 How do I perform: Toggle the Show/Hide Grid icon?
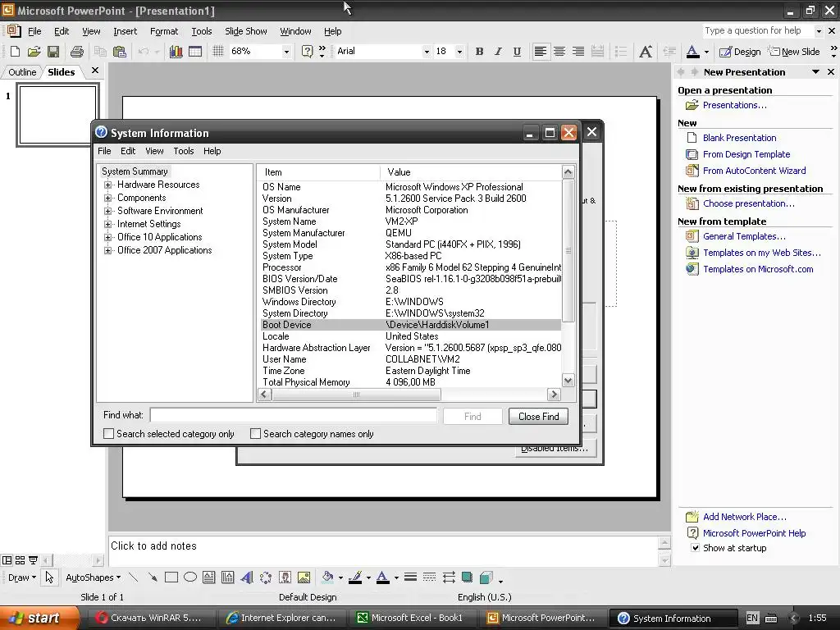click(217, 52)
